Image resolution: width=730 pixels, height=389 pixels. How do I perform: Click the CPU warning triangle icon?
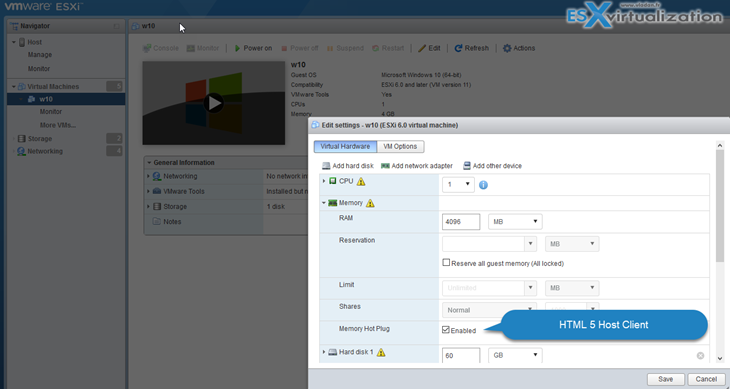click(x=361, y=181)
